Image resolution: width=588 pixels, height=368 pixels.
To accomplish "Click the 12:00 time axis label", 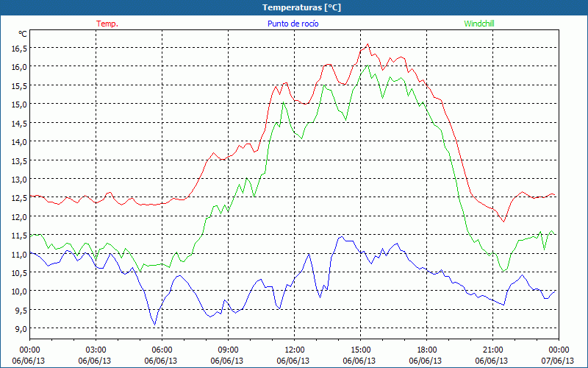I will pyautogui.click(x=295, y=350).
